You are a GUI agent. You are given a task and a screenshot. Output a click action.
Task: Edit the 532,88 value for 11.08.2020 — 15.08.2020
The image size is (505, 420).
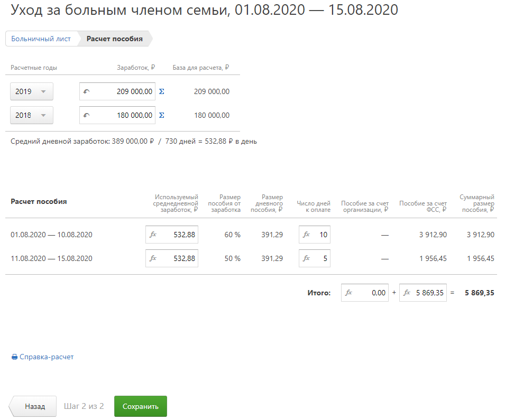click(172, 258)
